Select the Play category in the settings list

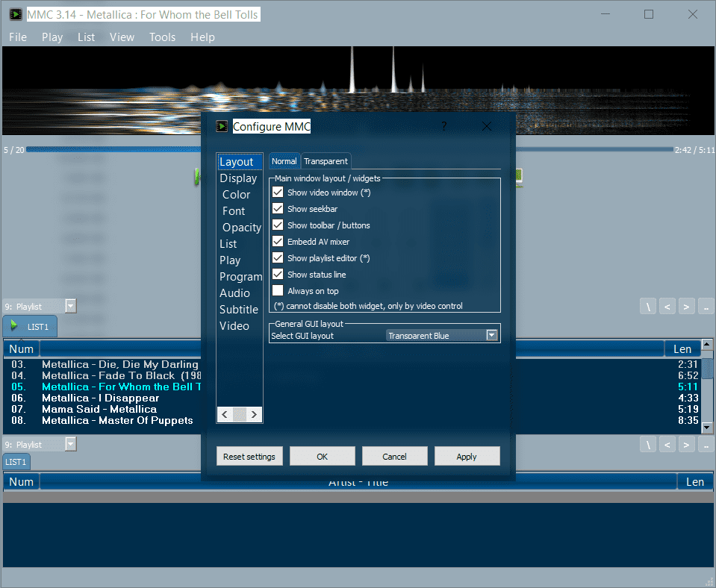point(239,260)
